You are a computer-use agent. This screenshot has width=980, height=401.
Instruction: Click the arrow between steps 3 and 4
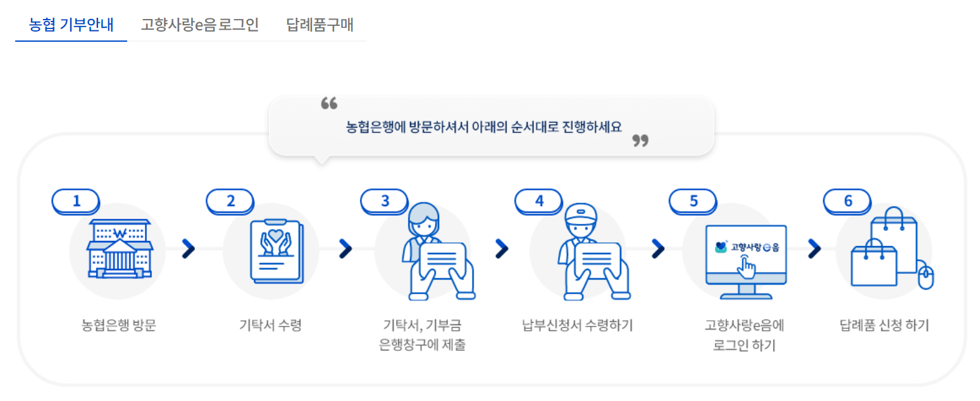point(502,249)
